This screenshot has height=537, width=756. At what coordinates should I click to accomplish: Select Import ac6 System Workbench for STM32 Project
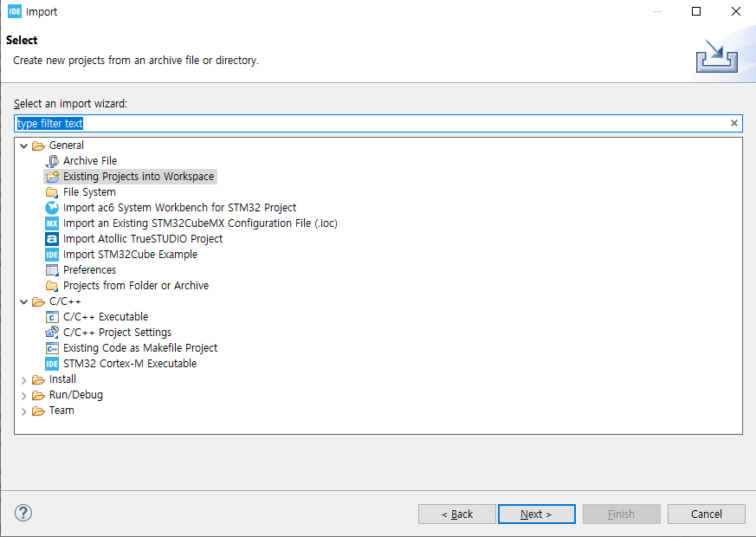(x=179, y=208)
